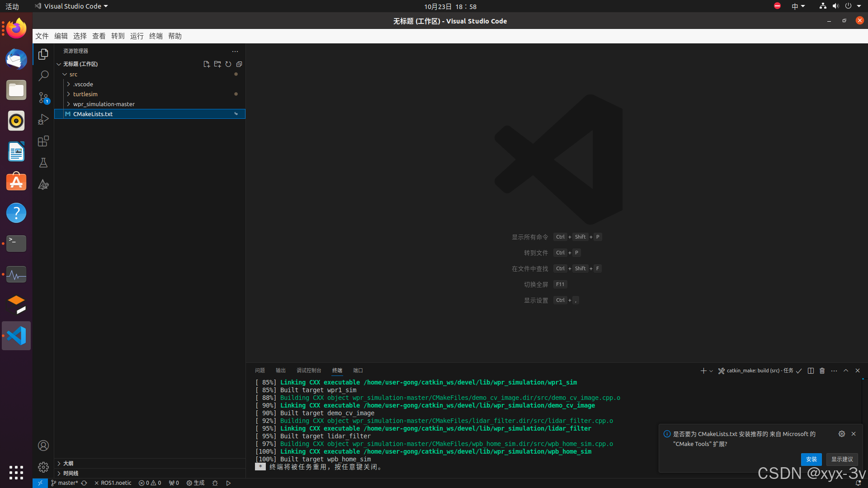Image resolution: width=868 pixels, height=488 pixels.
Task: Launch target play icon in status bar
Action: [229, 483]
